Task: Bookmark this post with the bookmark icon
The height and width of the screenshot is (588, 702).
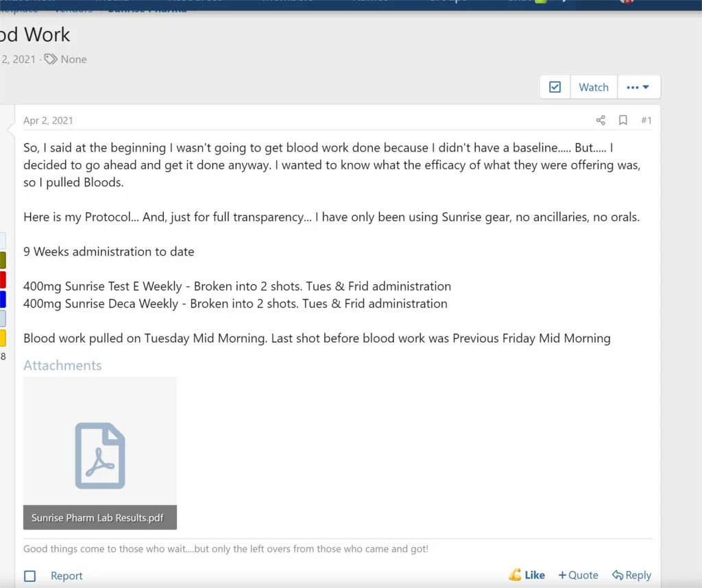Action: (623, 121)
